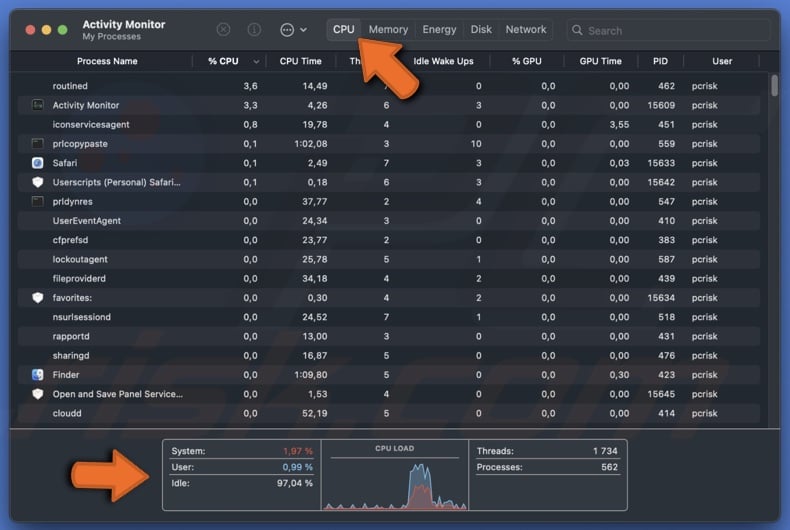The image size is (790, 530).
Task: Switch to the Network tab
Action: [x=526, y=29]
